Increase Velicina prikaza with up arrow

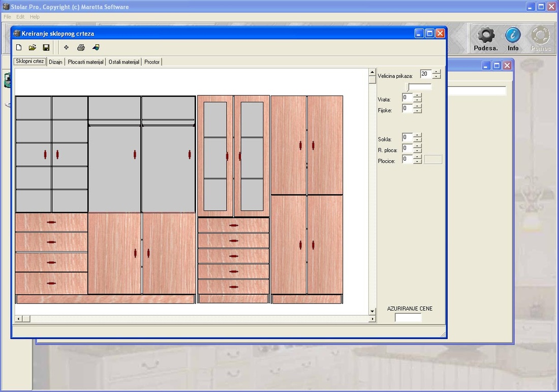tap(437, 72)
